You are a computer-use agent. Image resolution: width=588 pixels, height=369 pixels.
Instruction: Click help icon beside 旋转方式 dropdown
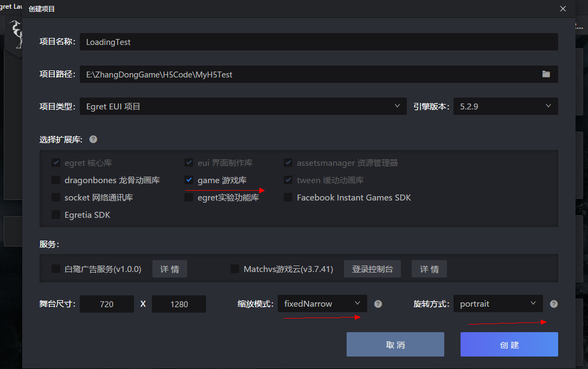click(x=554, y=304)
